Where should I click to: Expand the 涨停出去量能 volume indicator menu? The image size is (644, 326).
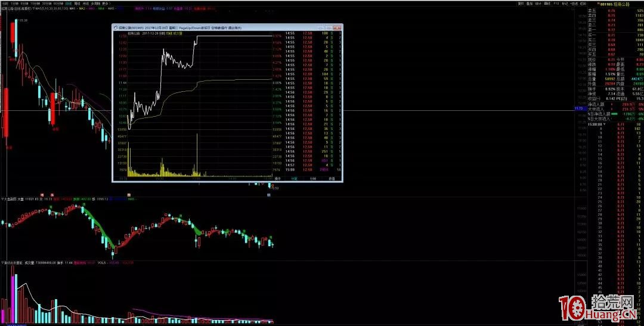(x=2, y=262)
